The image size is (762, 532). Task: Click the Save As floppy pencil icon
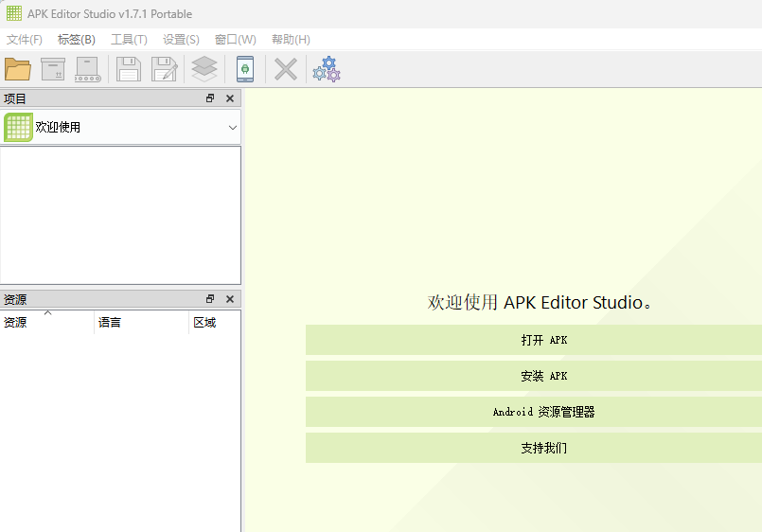(x=165, y=69)
